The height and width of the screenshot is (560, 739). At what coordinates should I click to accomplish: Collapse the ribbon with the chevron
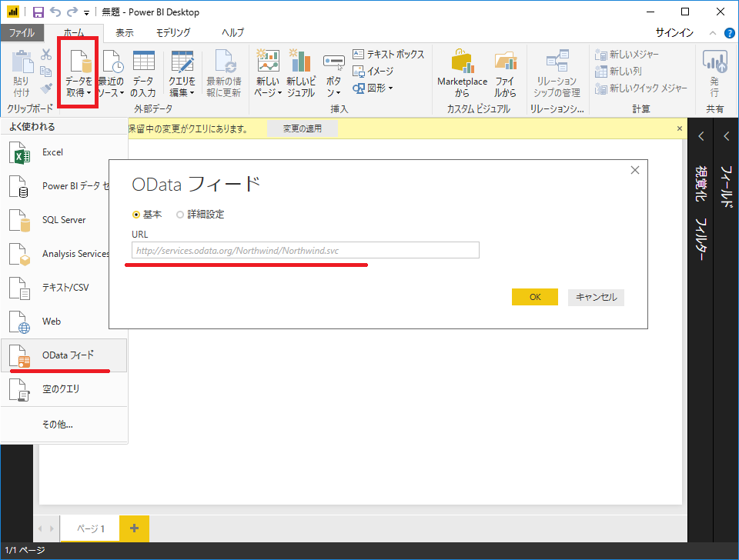point(713,33)
